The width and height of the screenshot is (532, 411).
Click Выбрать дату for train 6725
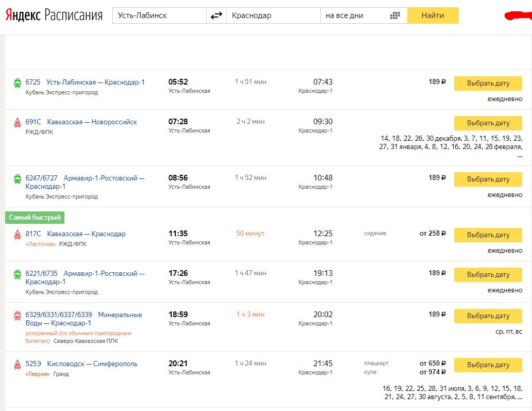488,83
